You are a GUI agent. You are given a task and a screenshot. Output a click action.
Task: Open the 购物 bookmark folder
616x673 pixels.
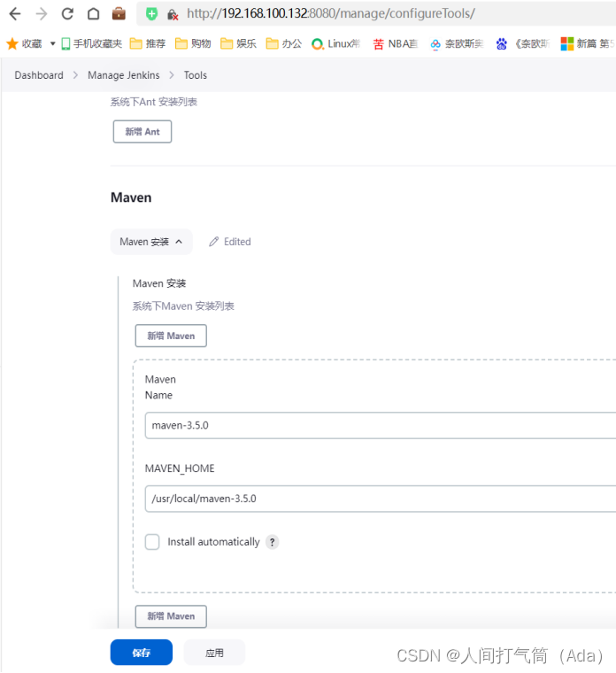point(193,43)
